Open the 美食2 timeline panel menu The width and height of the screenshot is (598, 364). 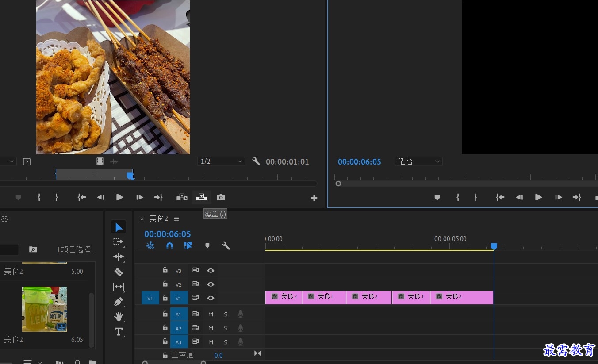[x=176, y=218]
